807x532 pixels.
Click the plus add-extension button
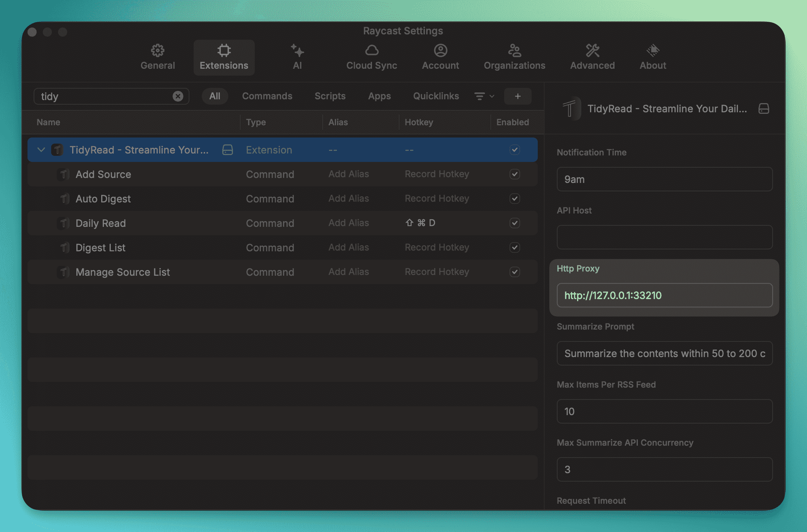[518, 96]
